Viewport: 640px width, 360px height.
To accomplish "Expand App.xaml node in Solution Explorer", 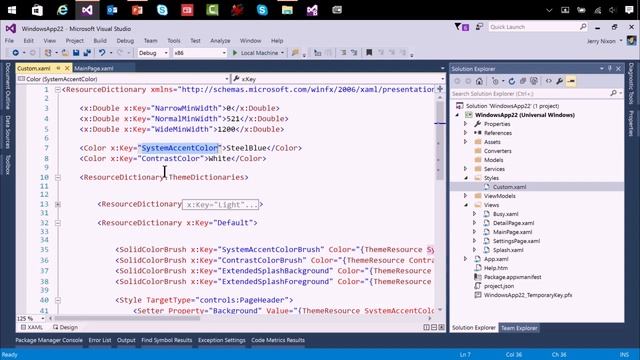I will pyautogui.click(x=465, y=259).
